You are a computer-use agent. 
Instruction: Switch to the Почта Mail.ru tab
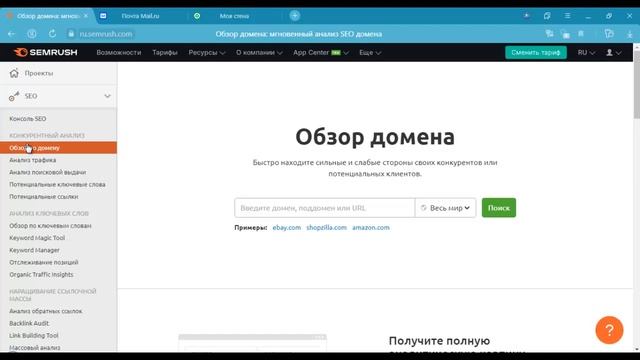(140, 16)
